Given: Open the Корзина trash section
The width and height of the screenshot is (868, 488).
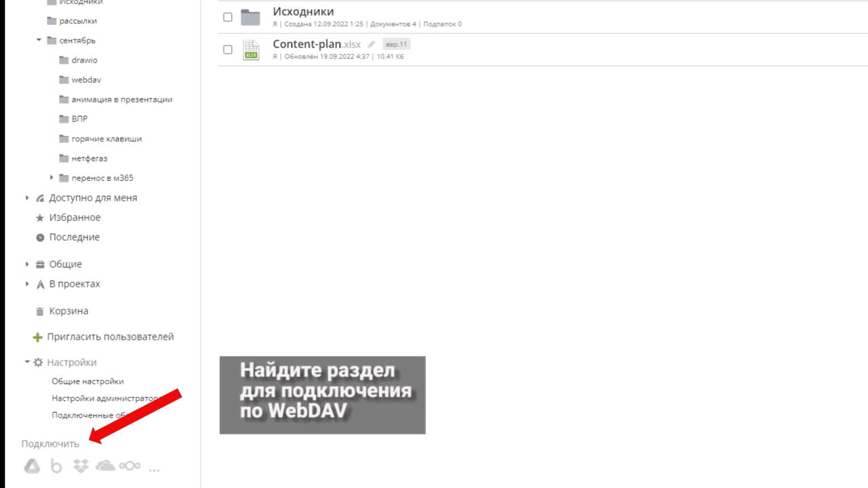Looking at the screenshot, I should (x=68, y=311).
